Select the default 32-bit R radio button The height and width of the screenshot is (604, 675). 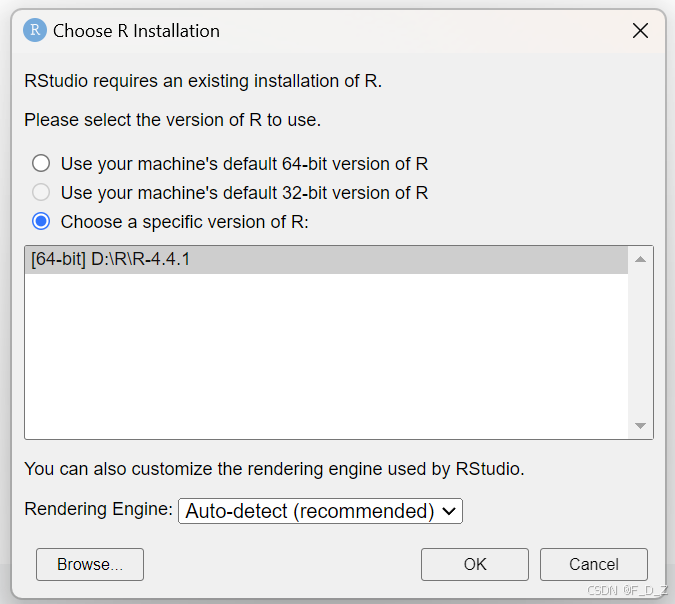[41, 192]
